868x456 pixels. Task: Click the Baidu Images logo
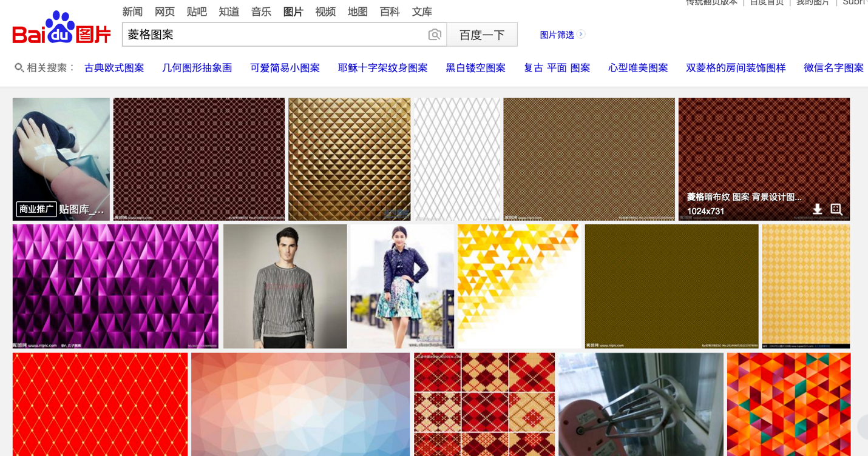pyautogui.click(x=61, y=28)
